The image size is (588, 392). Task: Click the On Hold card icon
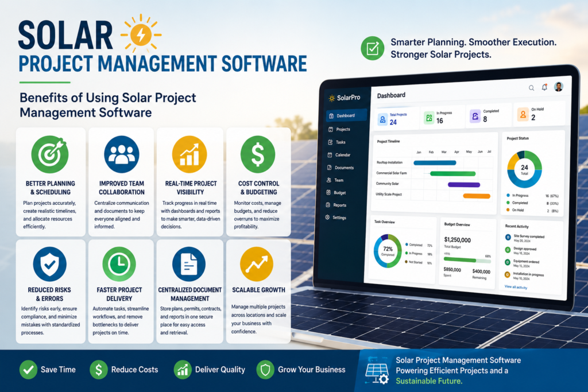pos(523,114)
